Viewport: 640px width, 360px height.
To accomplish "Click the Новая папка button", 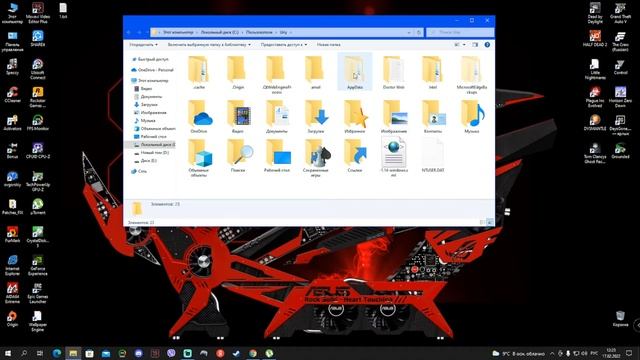I will [x=329, y=44].
